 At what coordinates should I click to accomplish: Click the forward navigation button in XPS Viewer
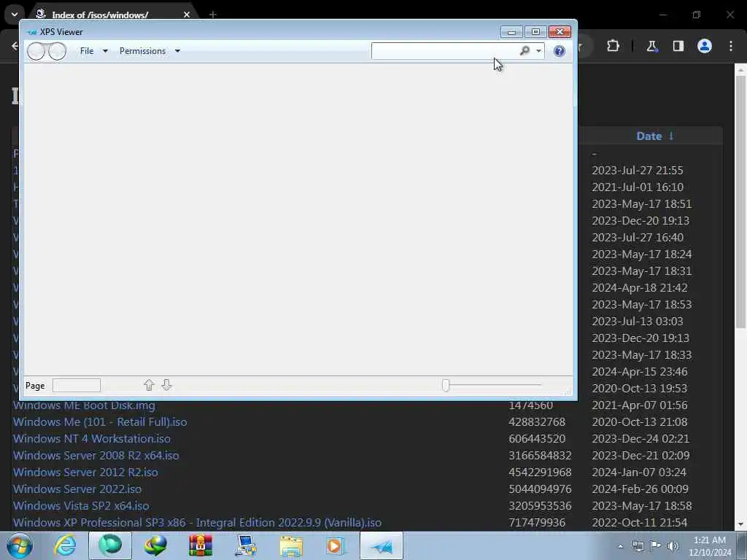pyautogui.click(x=58, y=51)
